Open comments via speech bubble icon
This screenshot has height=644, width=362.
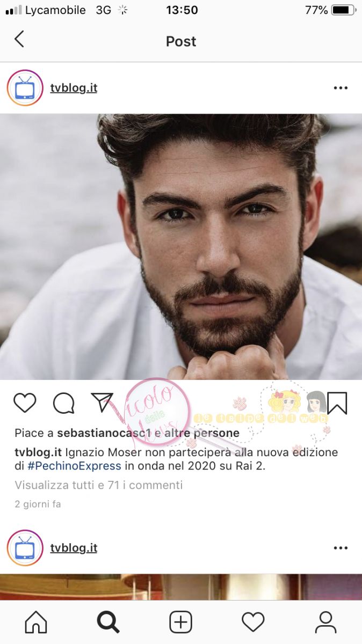click(63, 403)
